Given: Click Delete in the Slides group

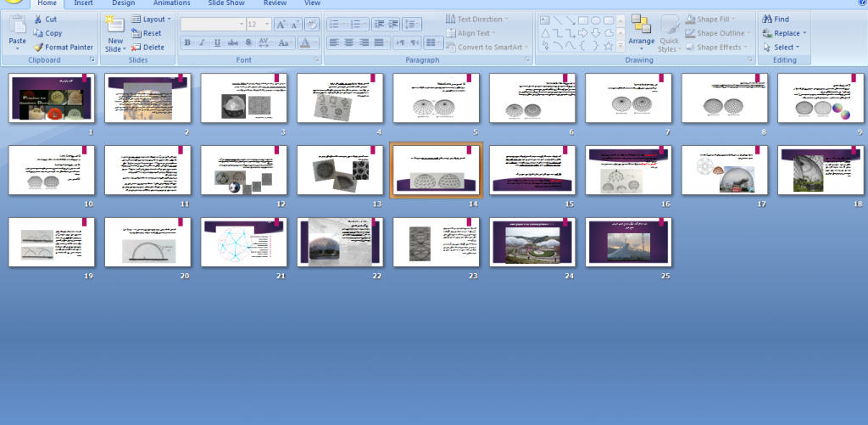Looking at the screenshot, I should click(x=147, y=48).
